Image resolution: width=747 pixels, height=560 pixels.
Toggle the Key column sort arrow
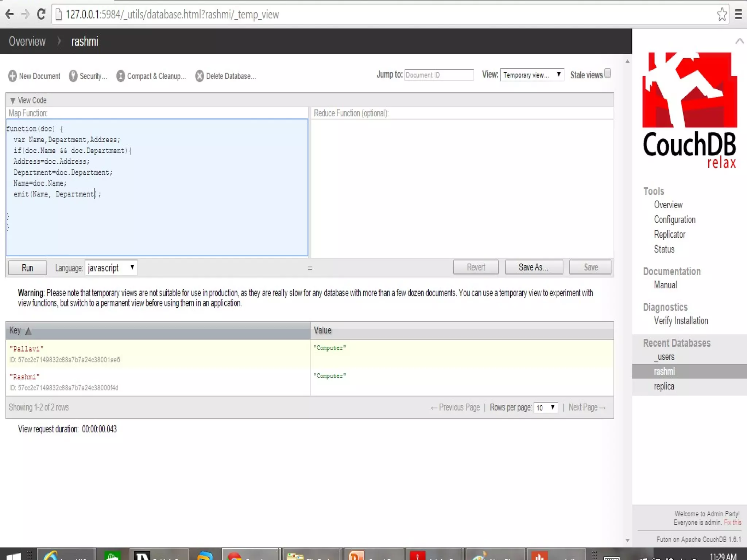point(28,331)
